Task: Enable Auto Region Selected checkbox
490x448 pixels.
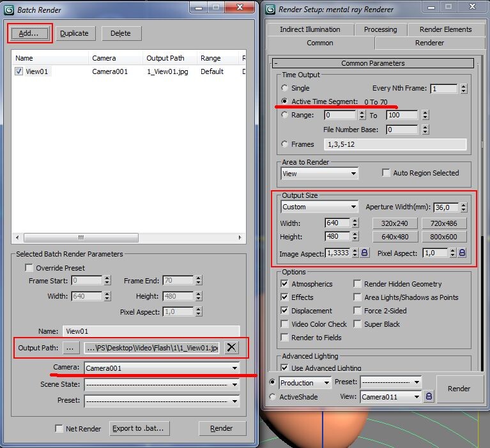Action: (387, 173)
